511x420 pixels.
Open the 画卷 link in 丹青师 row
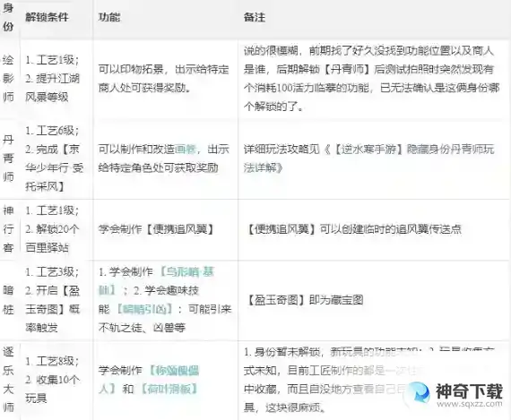click(185, 150)
